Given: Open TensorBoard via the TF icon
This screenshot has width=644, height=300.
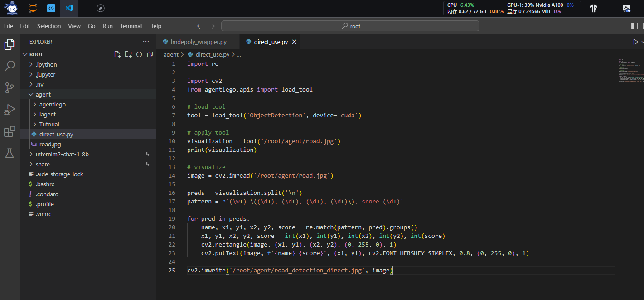Looking at the screenshot, I should click(x=593, y=8).
